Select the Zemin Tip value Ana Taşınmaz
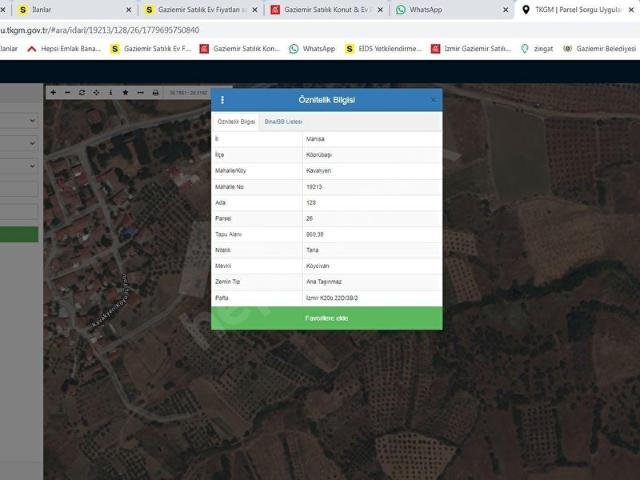This screenshot has width=640, height=480. tap(324, 282)
